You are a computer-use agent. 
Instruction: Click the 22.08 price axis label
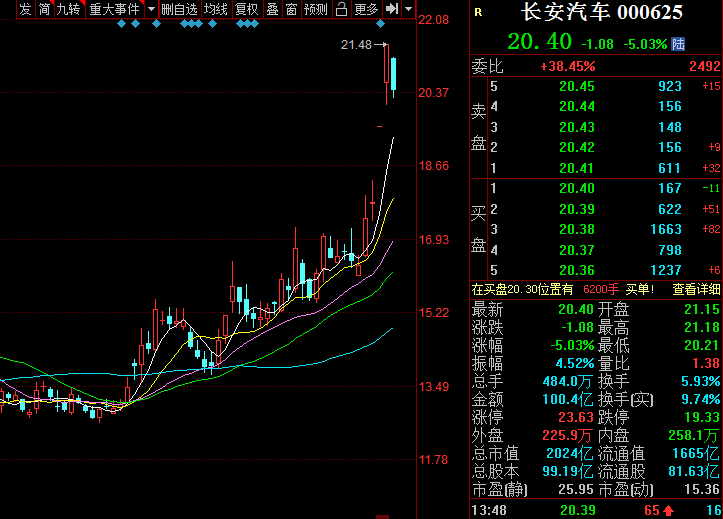(x=433, y=20)
